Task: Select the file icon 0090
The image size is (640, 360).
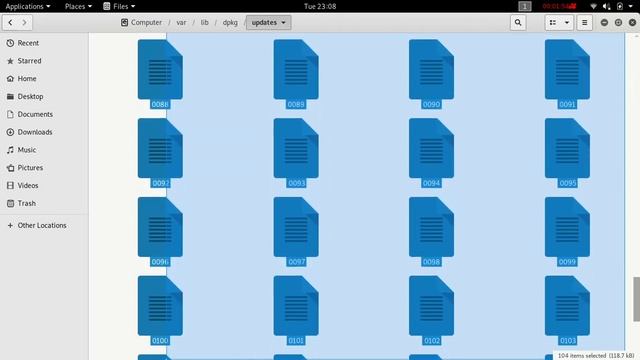Action: click(431, 69)
